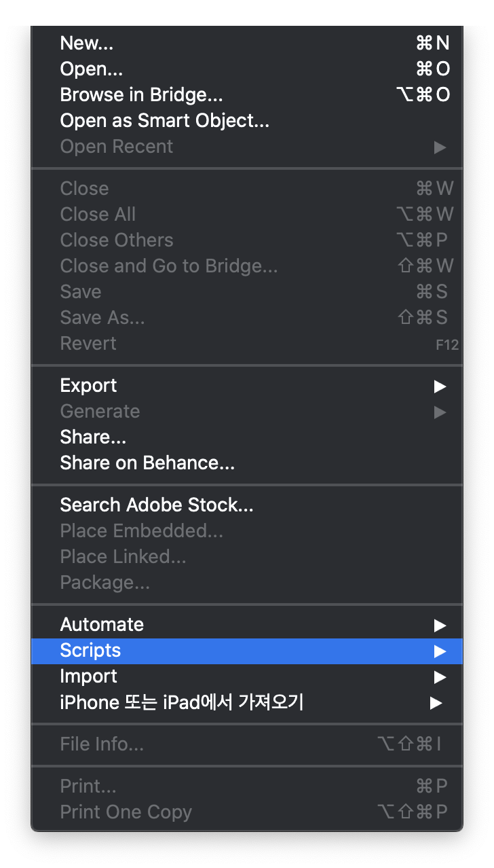
Task: Click the Scripts submenu arrow
Action: point(440,651)
